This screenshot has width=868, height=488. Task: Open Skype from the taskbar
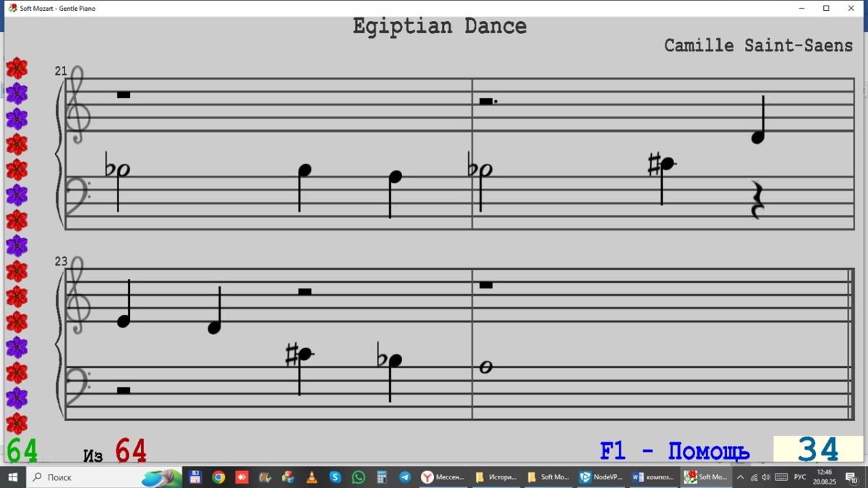335,477
